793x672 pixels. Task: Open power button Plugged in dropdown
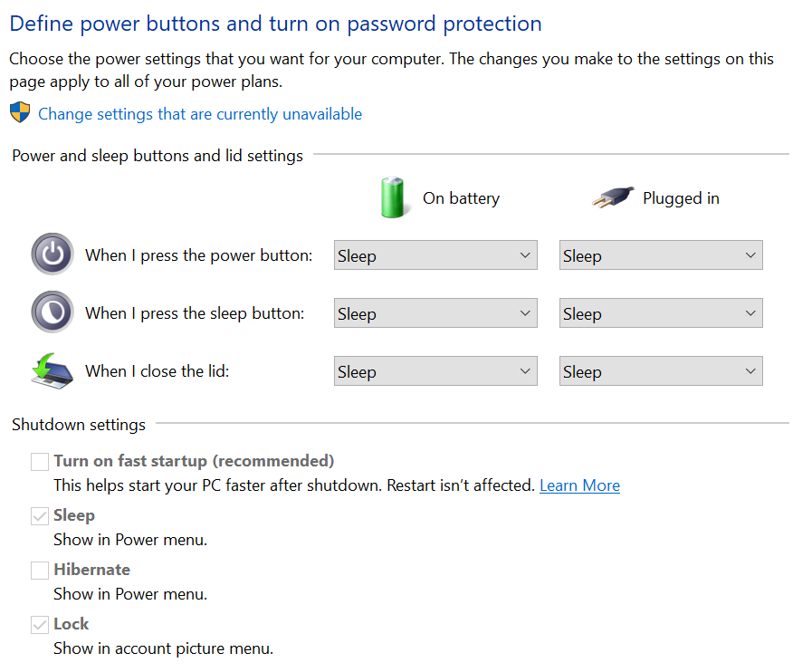click(661, 255)
